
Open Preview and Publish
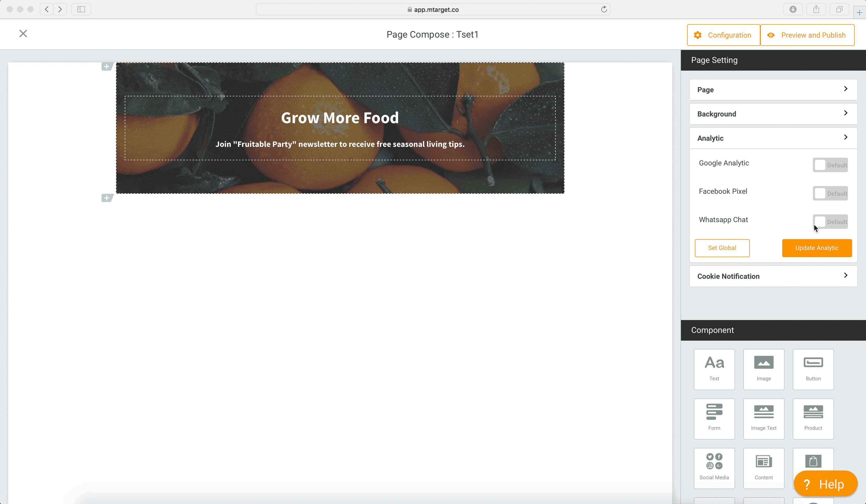807,35
